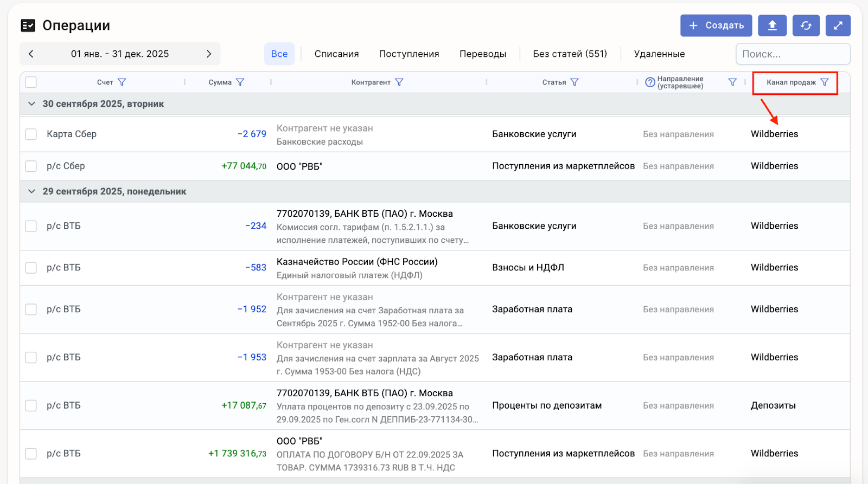Image resolution: width=868 pixels, height=484 pixels.
Task: Click the help icon beside Направление header
Action: [x=650, y=82]
